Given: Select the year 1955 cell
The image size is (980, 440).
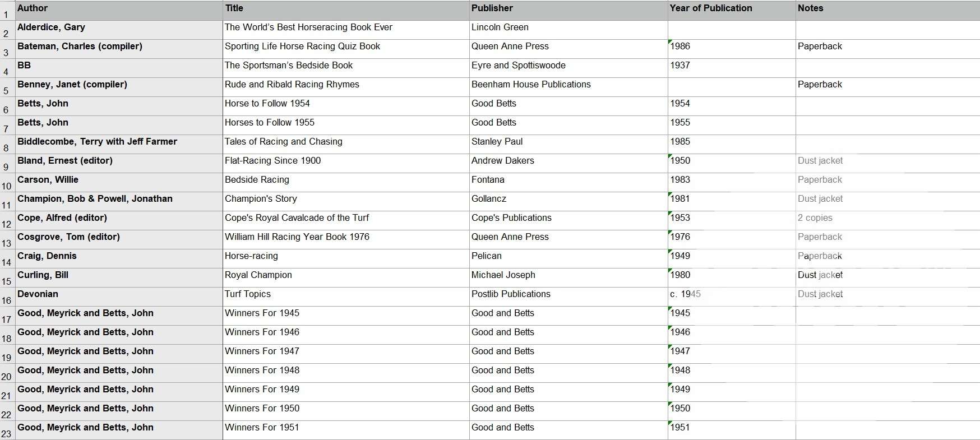Looking at the screenshot, I should [732, 126].
